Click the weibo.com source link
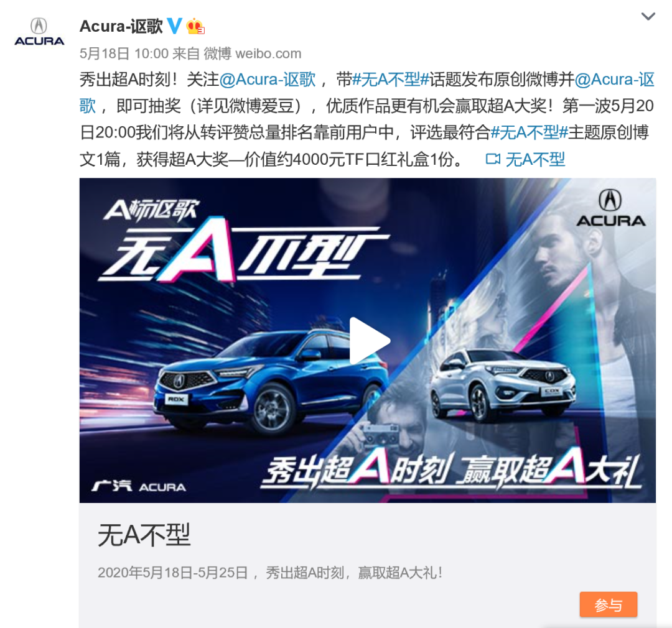 point(269,53)
